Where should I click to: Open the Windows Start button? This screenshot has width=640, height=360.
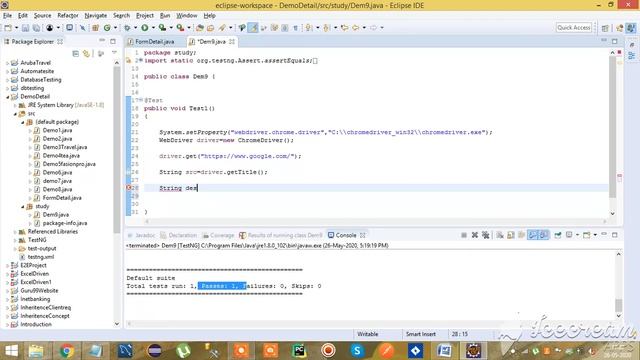tap(11, 351)
